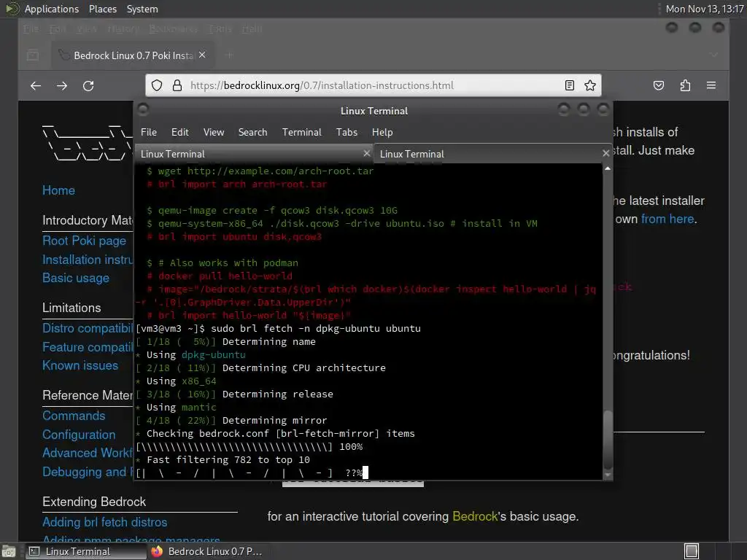This screenshot has width=747, height=560.
Task: Click the distro logo icon in the top panel
Action: point(12,9)
